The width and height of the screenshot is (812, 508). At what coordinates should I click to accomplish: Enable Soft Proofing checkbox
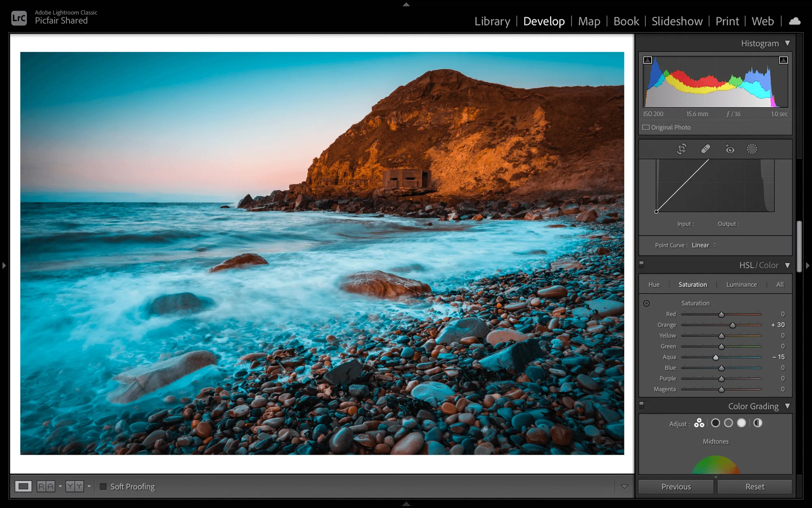click(x=103, y=486)
